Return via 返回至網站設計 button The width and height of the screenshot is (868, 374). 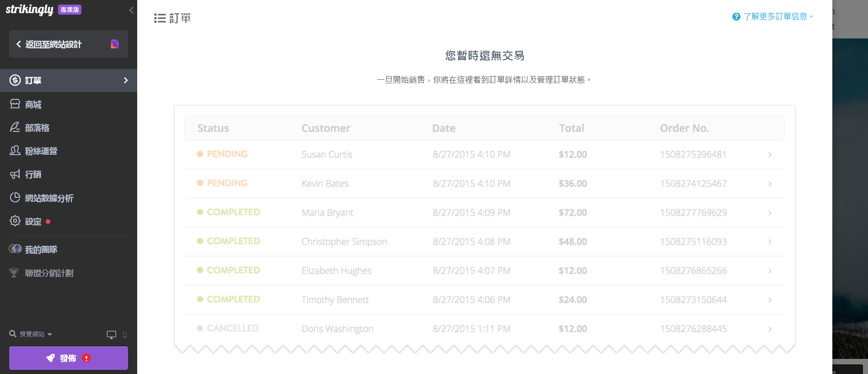pos(69,44)
